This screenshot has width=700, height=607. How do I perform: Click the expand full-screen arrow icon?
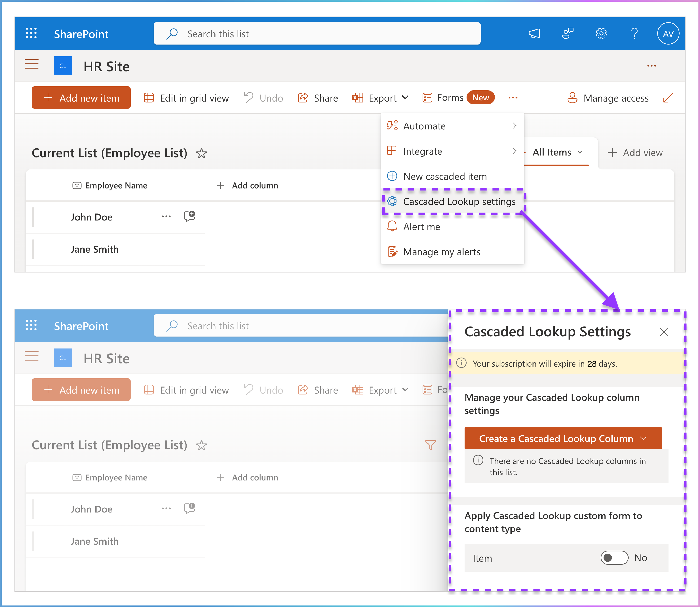(668, 98)
